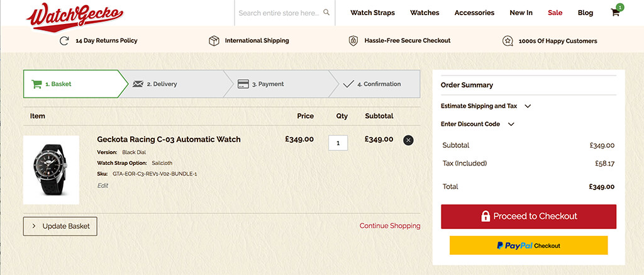Click the search magnifier icon

coord(326,13)
